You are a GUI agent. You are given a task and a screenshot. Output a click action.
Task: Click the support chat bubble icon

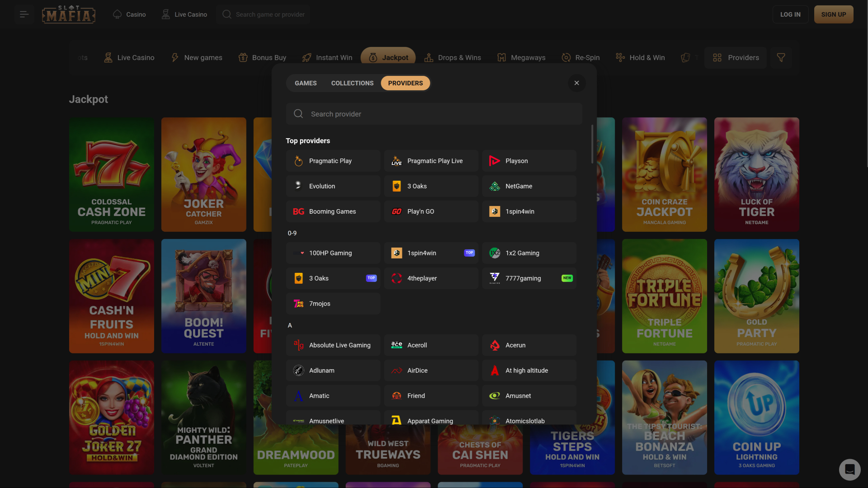pos(849,469)
